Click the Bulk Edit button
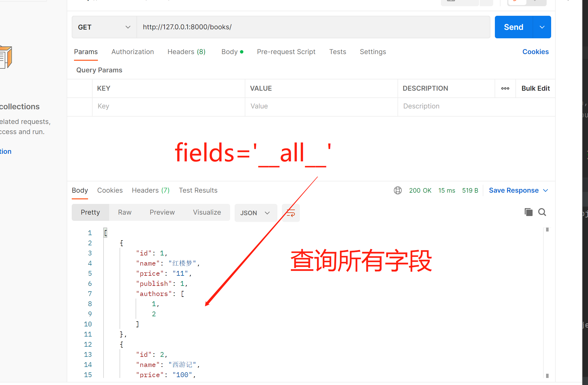 point(535,88)
